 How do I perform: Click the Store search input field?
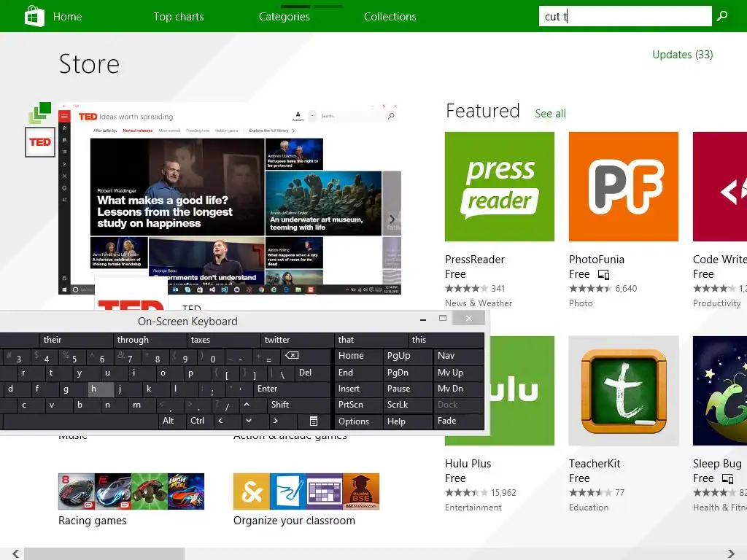[x=625, y=16]
